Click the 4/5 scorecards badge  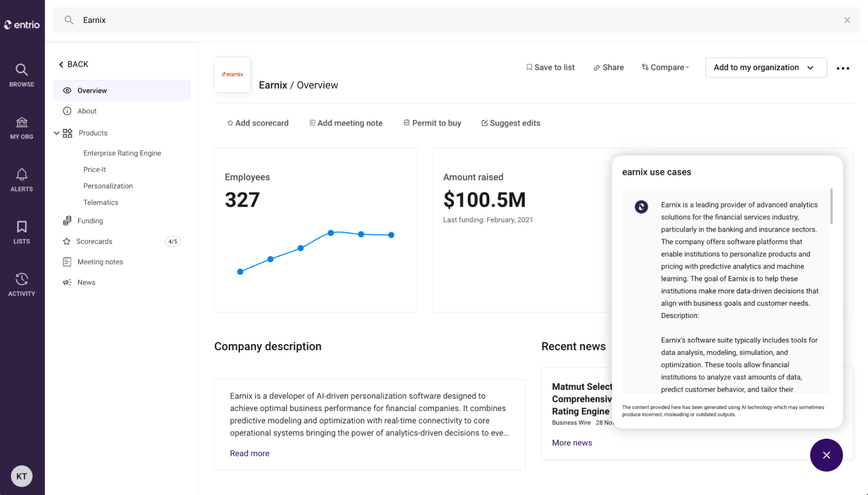tap(172, 242)
